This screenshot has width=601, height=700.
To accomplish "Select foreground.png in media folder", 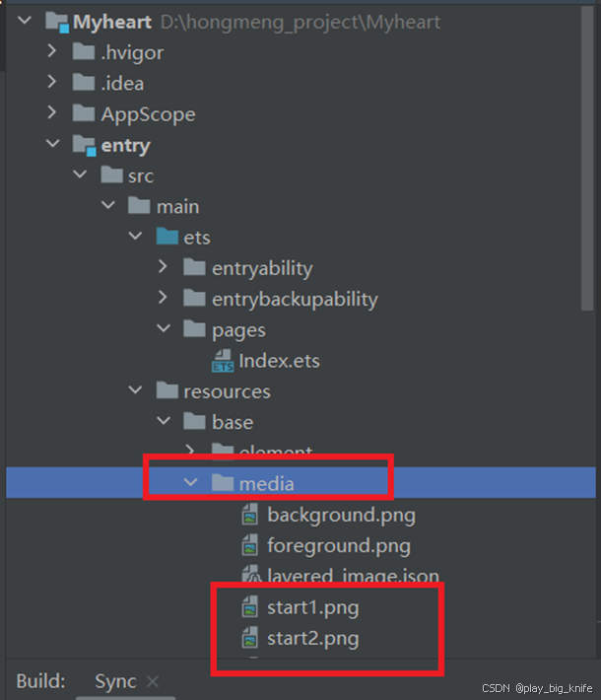I will point(339,545).
